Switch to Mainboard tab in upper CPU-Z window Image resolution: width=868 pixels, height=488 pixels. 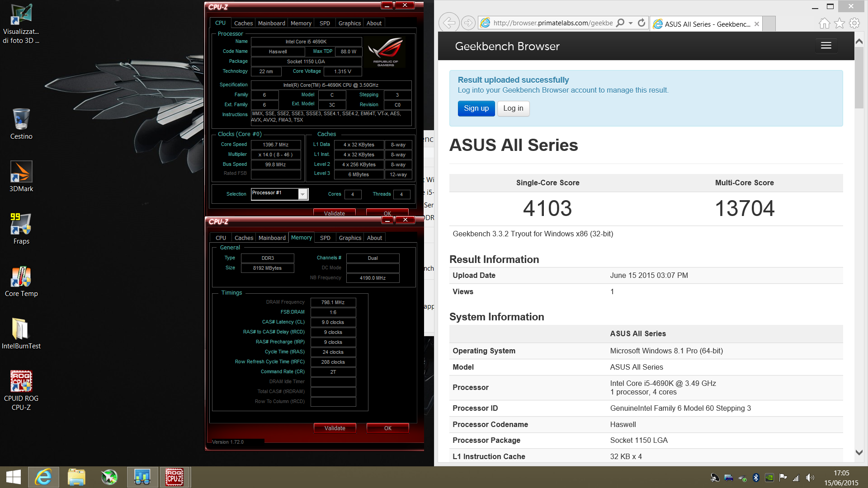pyautogui.click(x=271, y=23)
